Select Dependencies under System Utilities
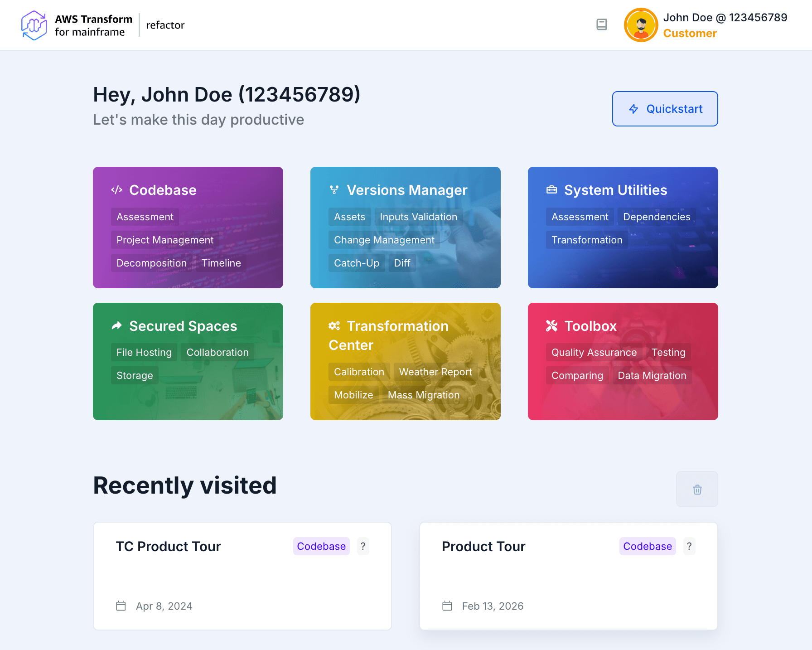Screen dimensions: 812x650 [x=656, y=217]
